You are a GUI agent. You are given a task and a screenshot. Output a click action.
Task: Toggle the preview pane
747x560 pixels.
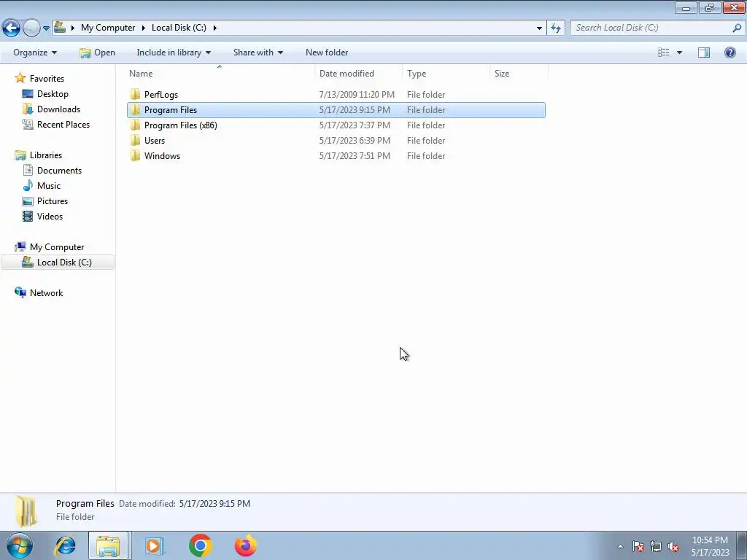pos(704,52)
